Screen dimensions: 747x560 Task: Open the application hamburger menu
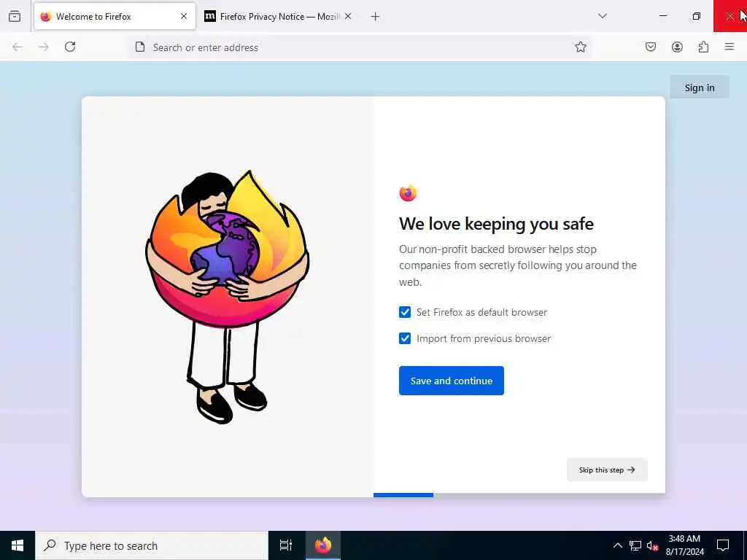[729, 47]
